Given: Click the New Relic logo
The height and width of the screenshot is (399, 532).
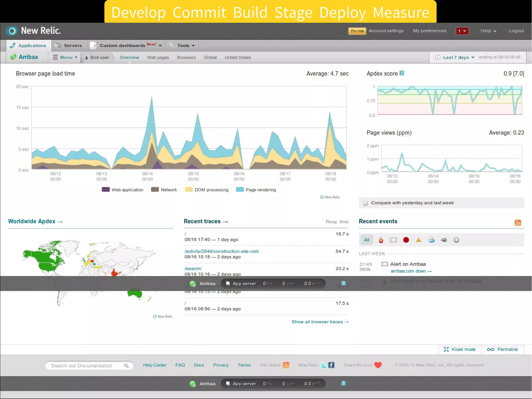Looking at the screenshot, I should [x=33, y=31].
